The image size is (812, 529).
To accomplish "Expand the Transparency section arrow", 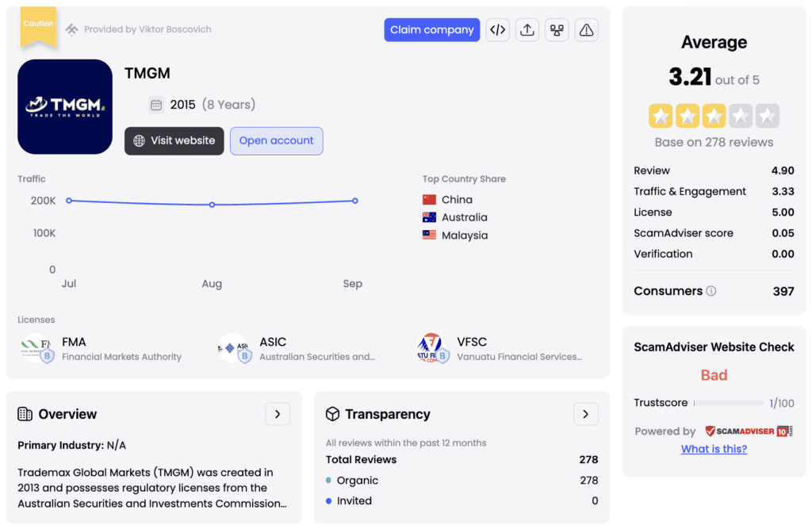I will click(585, 414).
